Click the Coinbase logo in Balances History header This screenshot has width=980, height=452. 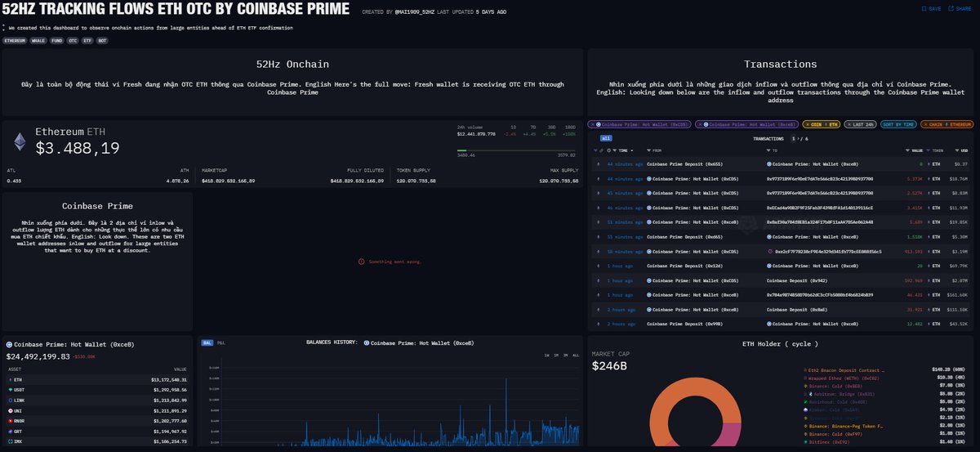pyautogui.click(x=366, y=342)
